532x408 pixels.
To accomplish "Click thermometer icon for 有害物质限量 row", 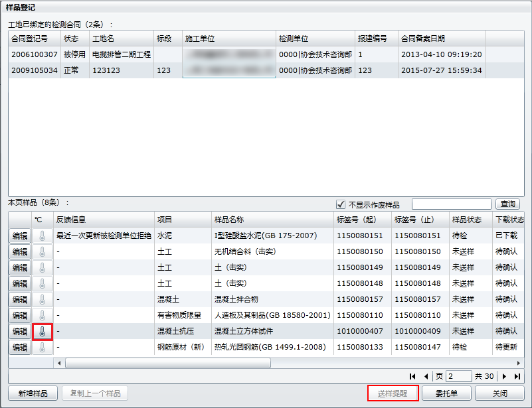I will tap(43, 315).
